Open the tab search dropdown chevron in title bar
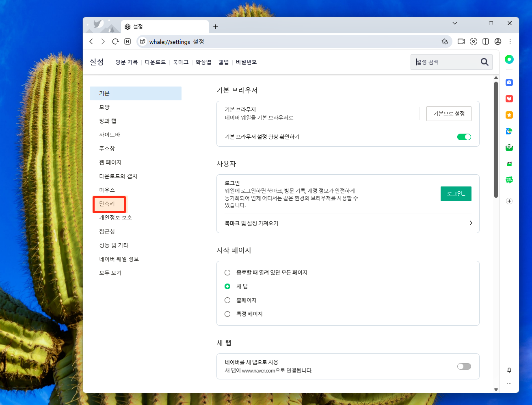The image size is (532, 405). click(x=455, y=23)
